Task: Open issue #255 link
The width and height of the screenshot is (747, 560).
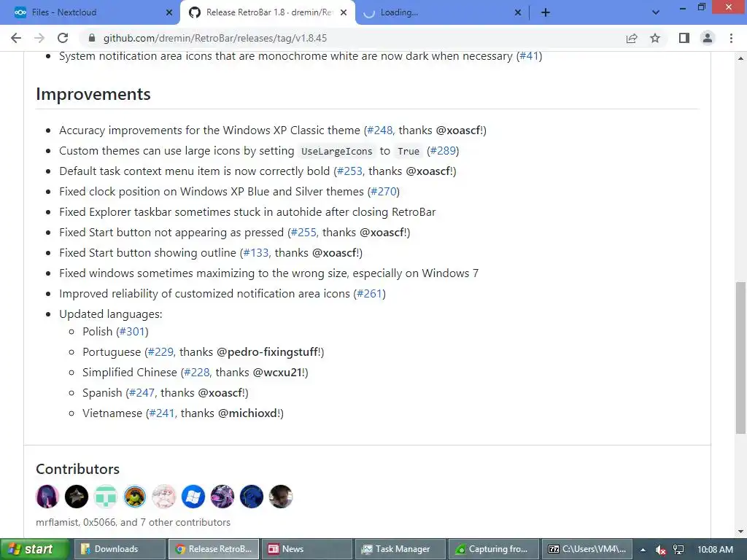Action: 303,233
